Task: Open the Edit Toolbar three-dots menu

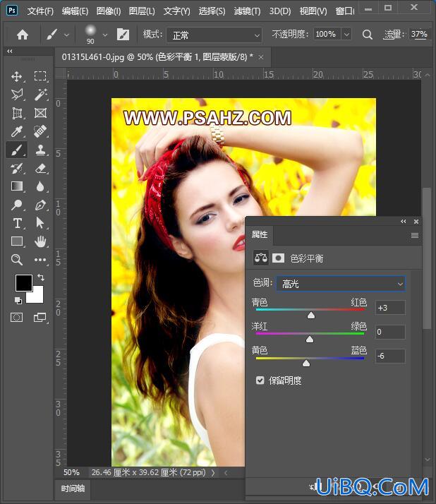Action: coord(40,260)
